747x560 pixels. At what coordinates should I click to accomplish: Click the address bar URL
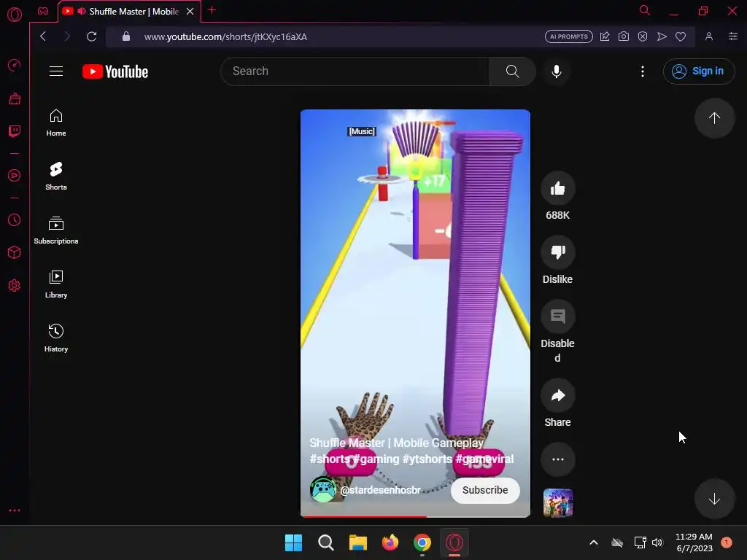tap(225, 36)
